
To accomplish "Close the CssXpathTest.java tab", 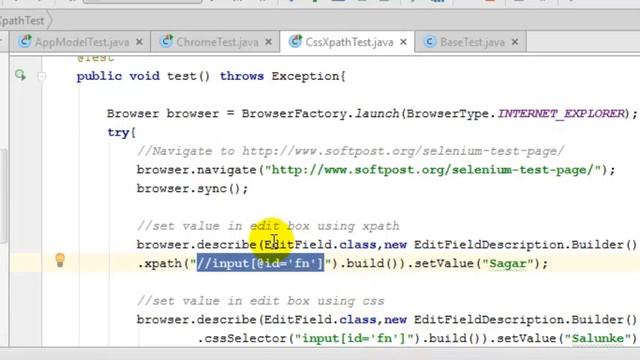I will pos(403,42).
